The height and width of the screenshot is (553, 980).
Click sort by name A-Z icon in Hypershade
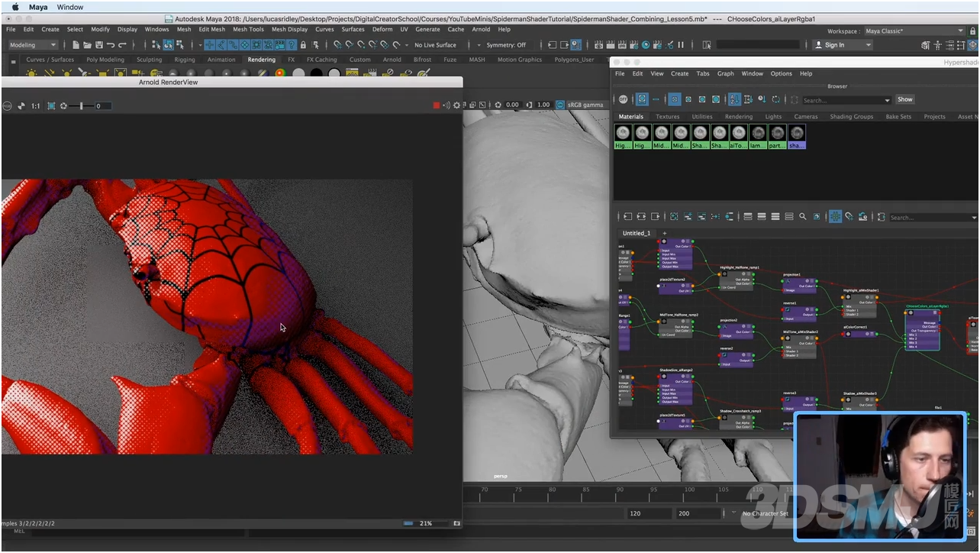(734, 99)
